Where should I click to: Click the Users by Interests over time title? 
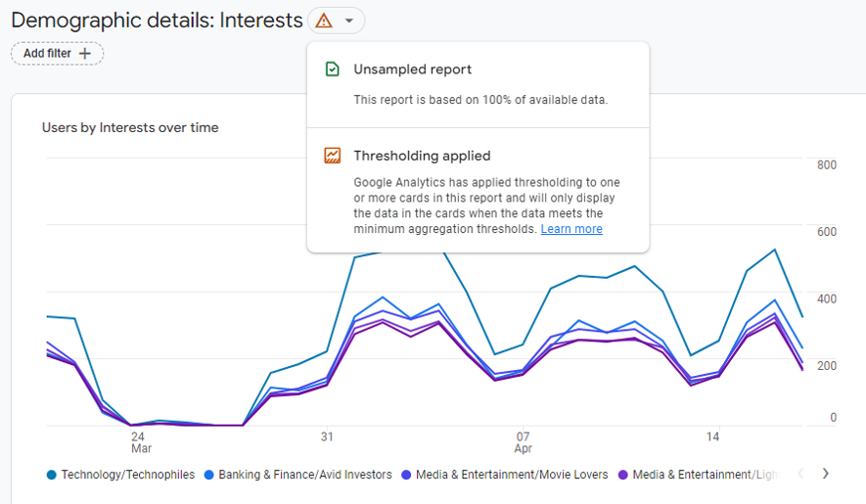pyautogui.click(x=130, y=127)
